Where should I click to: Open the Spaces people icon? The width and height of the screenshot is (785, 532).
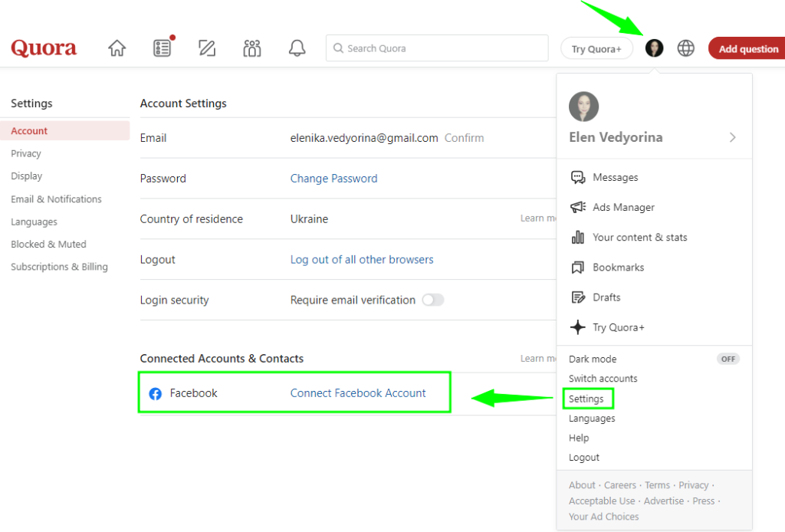[x=252, y=48]
